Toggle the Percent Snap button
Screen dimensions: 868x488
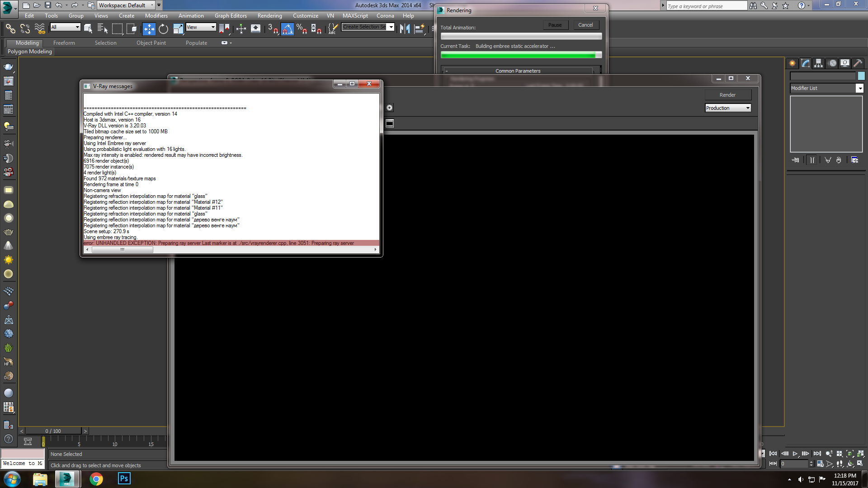[x=302, y=29]
